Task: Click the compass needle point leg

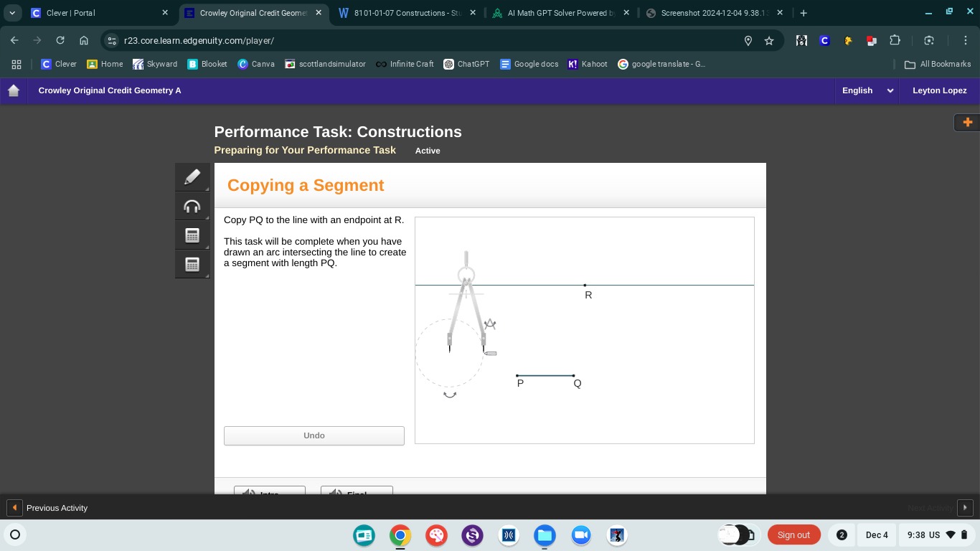Action: (450, 343)
